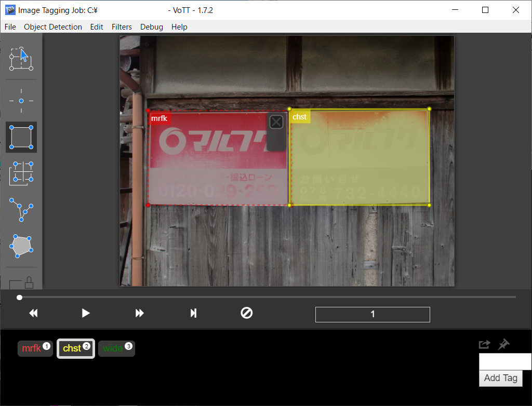
Task: Open the Edit menu
Action: [x=97, y=27]
